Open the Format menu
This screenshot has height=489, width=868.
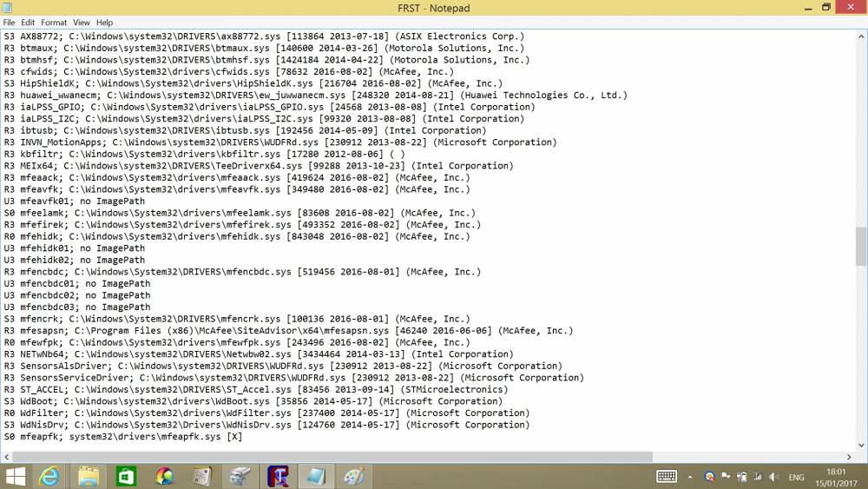pos(54,23)
